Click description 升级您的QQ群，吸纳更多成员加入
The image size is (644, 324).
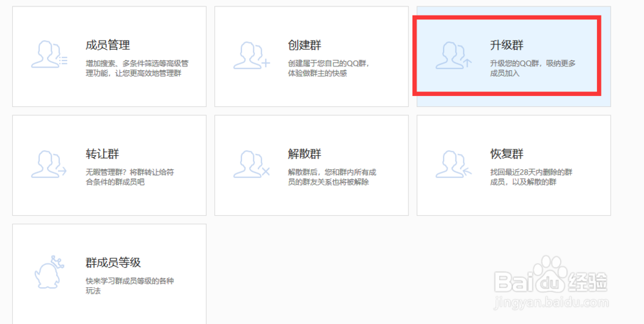click(x=533, y=68)
